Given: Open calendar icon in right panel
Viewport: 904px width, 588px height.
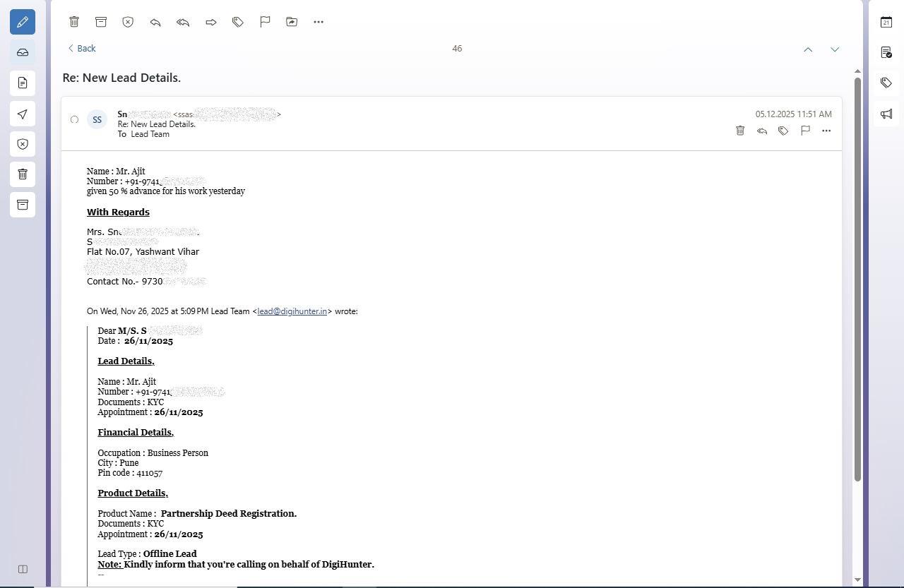Looking at the screenshot, I should coord(886,22).
